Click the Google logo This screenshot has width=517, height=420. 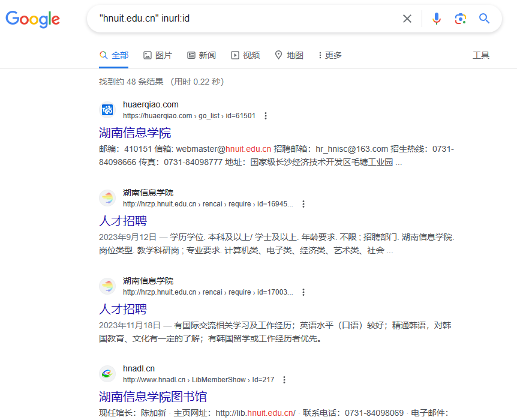click(32, 19)
